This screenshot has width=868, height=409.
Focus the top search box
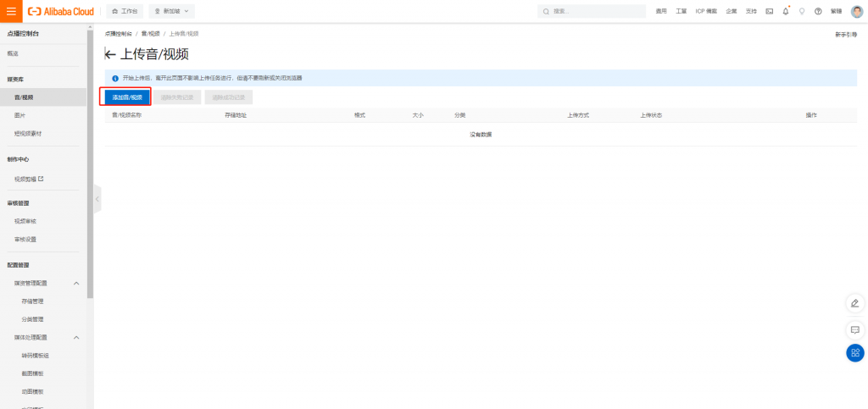point(592,11)
